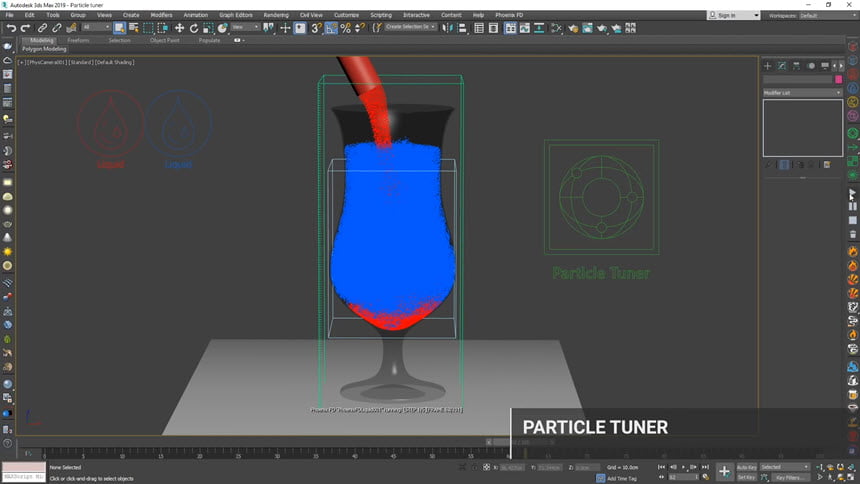Select the Unlink Selection tool
860x484 pixels.
pos(56,28)
